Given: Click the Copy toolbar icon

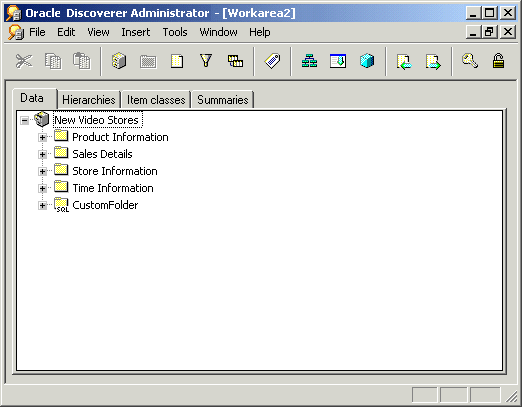Looking at the screenshot, I should (x=53, y=61).
